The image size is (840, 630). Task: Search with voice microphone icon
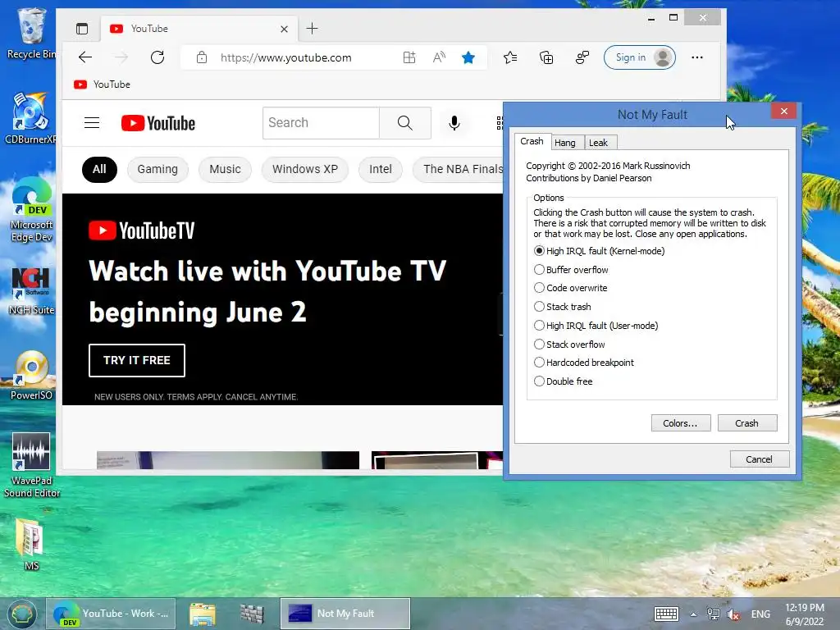tap(454, 123)
